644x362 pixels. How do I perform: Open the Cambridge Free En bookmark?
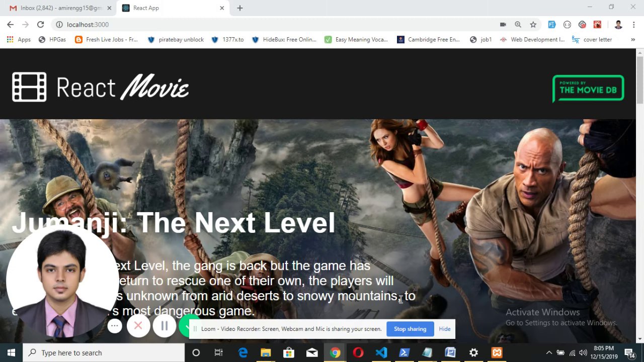[x=429, y=39]
